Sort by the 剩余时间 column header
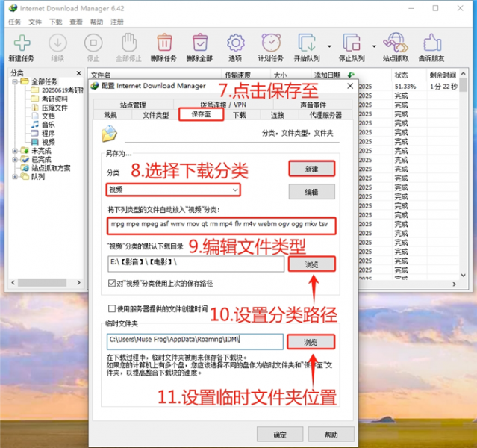The height and width of the screenshot is (448, 477). tap(443, 75)
